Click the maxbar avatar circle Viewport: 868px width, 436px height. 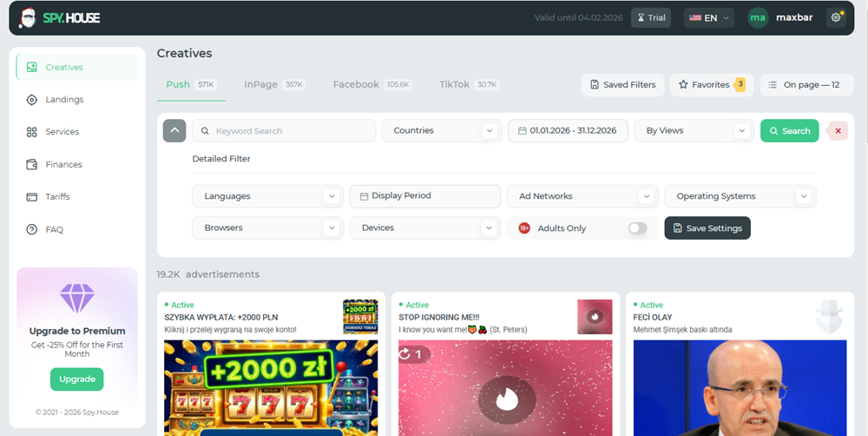point(758,17)
